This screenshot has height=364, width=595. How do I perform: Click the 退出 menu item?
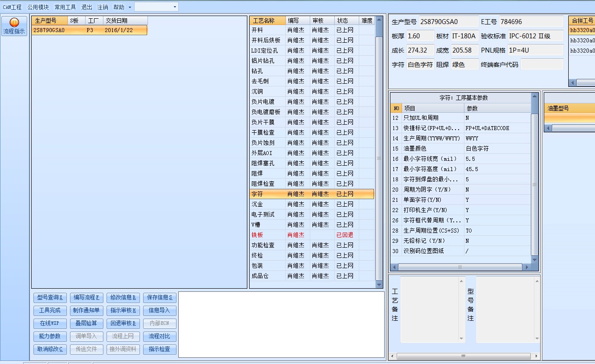tap(87, 7)
